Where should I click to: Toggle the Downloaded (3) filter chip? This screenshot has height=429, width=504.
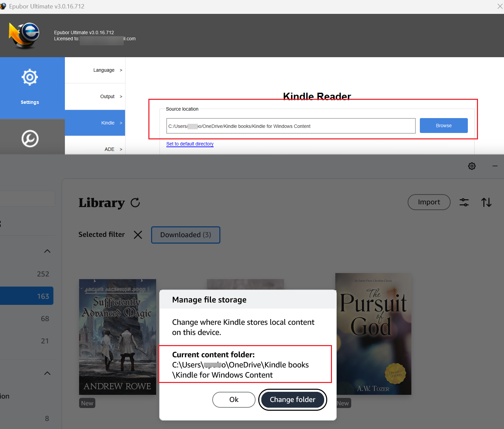coord(186,235)
